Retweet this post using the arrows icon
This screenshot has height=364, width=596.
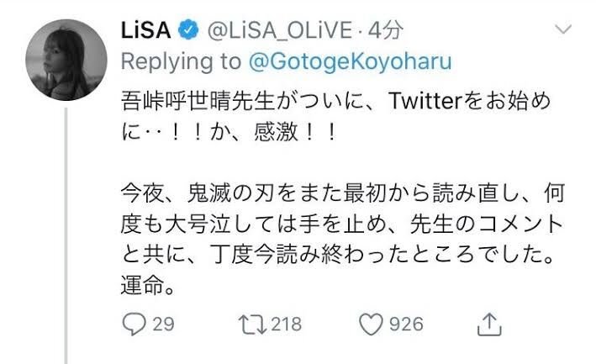252,324
